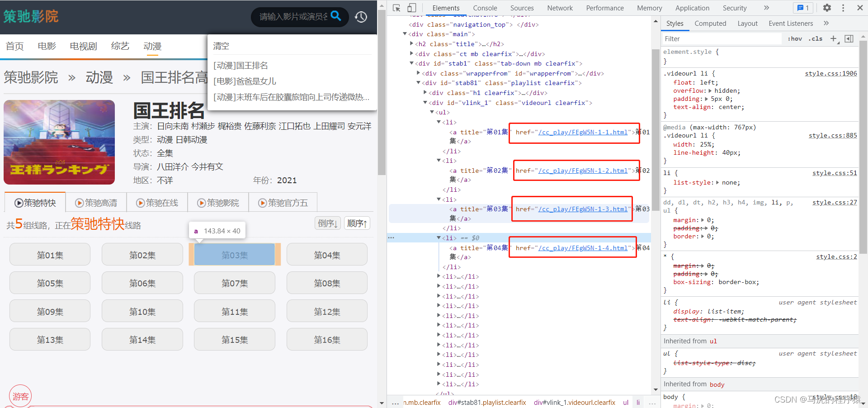
Task: Play episode 第16集
Action: pyautogui.click(x=327, y=340)
